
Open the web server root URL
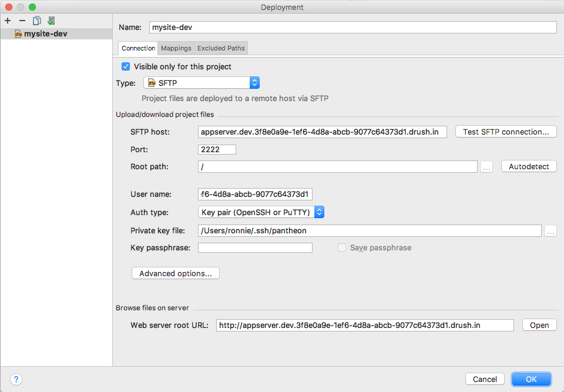539,324
